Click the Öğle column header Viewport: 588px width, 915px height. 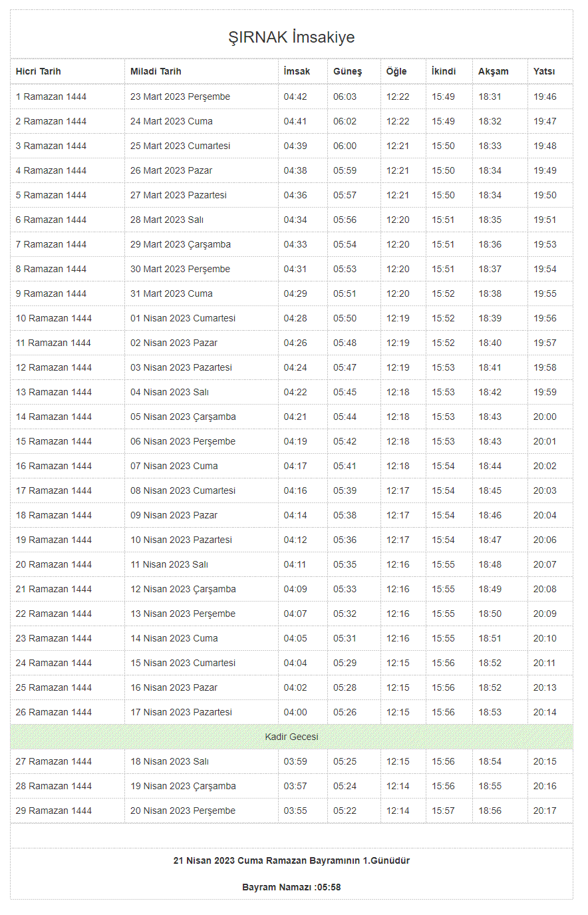(396, 71)
